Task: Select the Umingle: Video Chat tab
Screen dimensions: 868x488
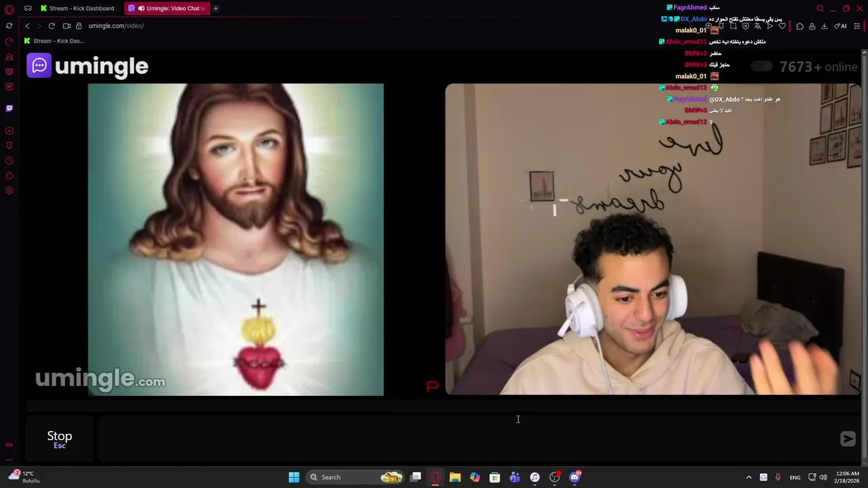Action: pyautogui.click(x=167, y=8)
